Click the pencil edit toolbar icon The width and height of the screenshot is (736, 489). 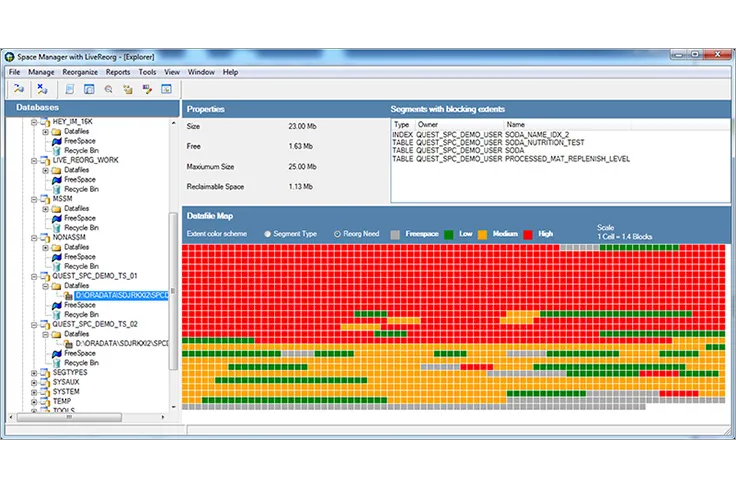pyautogui.click(x=147, y=89)
